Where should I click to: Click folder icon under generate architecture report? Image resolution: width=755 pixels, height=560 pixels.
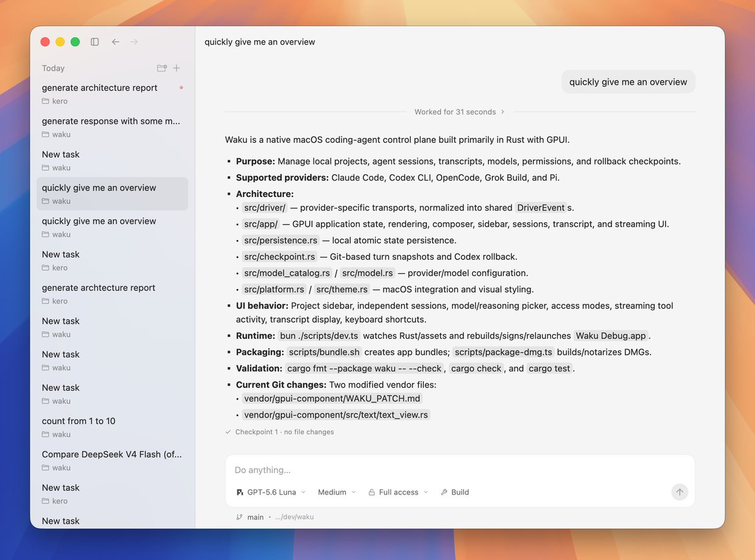click(x=45, y=101)
